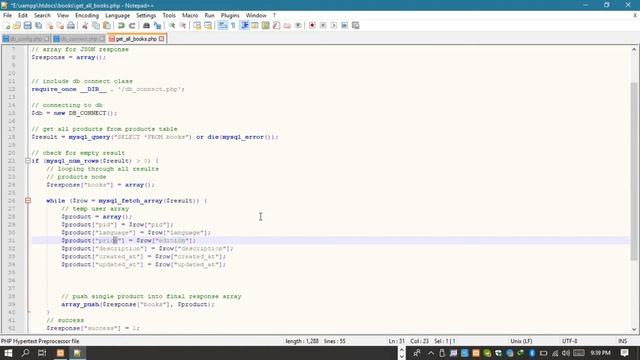Image resolution: width=640 pixels, height=360 pixels.
Task: Click the Replace toolbar icon
Action: pos(157,25)
